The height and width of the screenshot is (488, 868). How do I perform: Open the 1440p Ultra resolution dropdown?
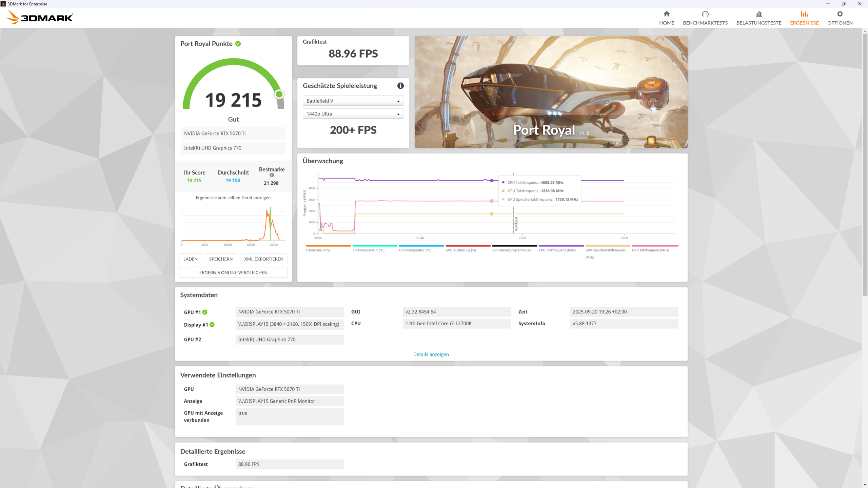(353, 114)
